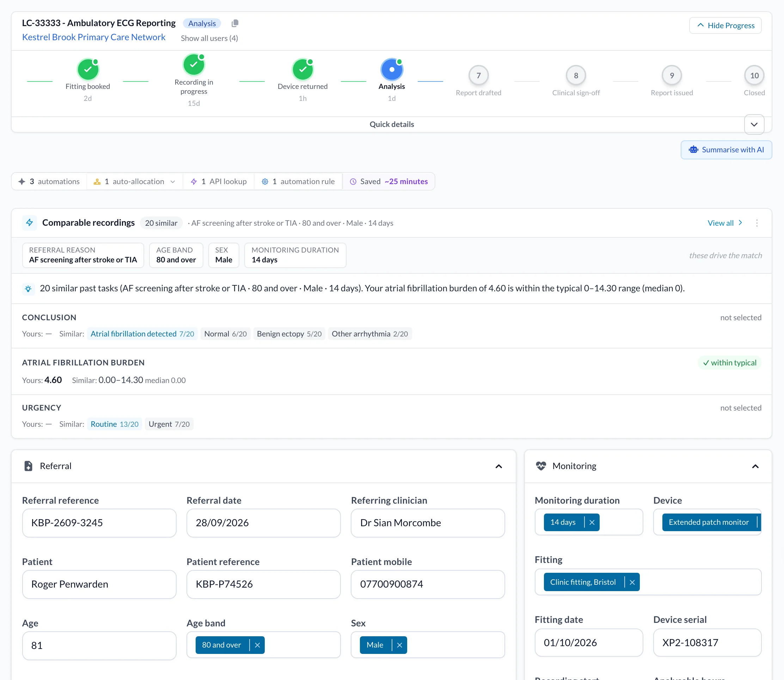784x680 pixels.
Task: Click step 7 Report drafted circle
Action: (x=479, y=75)
